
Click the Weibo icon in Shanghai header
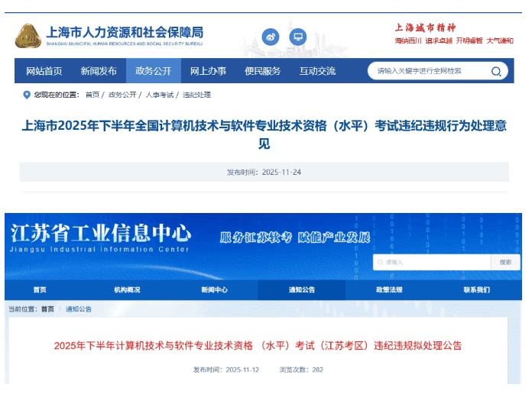[x=271, y=36]
